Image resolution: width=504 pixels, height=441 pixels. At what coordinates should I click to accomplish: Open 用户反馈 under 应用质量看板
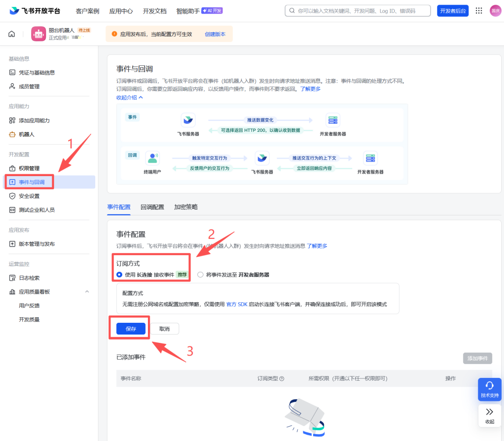pyautogui.click(x=29, y=306)
